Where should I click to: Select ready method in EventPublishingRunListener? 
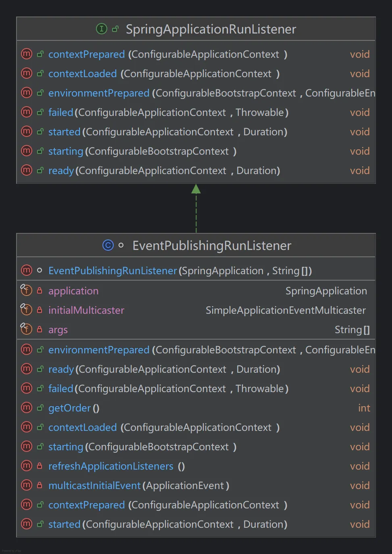(61, 369)
